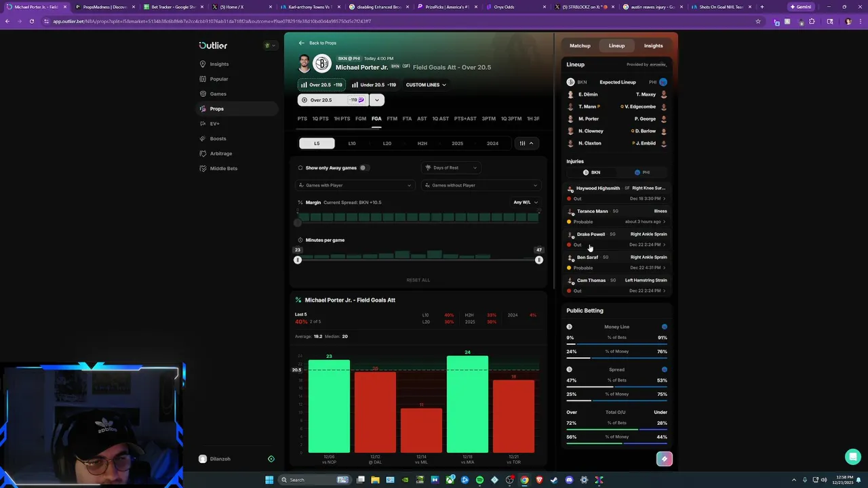Screen dimensions: 868x488
Task: Select the Over 20.5 -119 option
Action: 321,85
